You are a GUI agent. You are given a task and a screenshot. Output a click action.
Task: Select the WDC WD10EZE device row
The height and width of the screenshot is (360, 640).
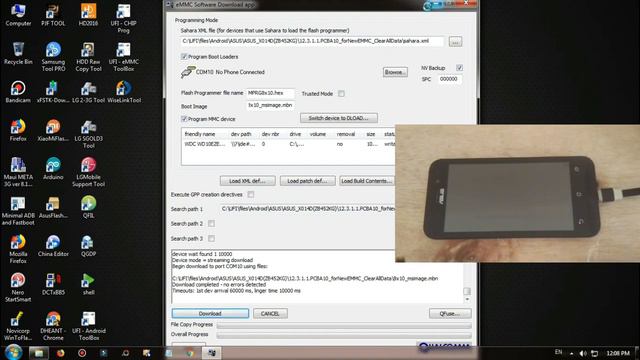click(288, 144)
